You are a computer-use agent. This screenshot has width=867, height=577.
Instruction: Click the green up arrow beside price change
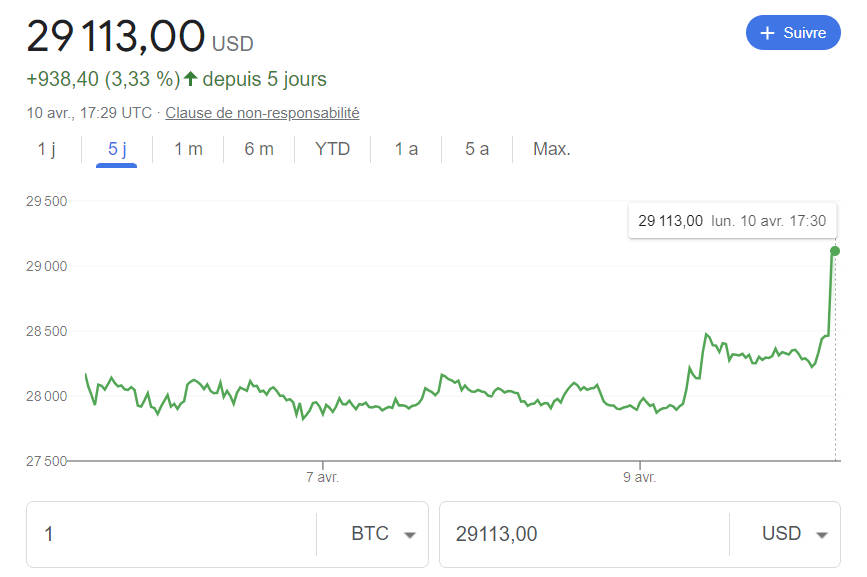click(191, 79)
